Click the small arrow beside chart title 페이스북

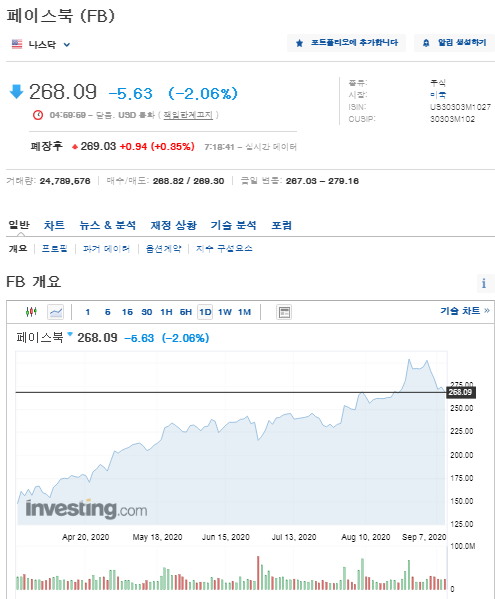click(x=70, y=334)
